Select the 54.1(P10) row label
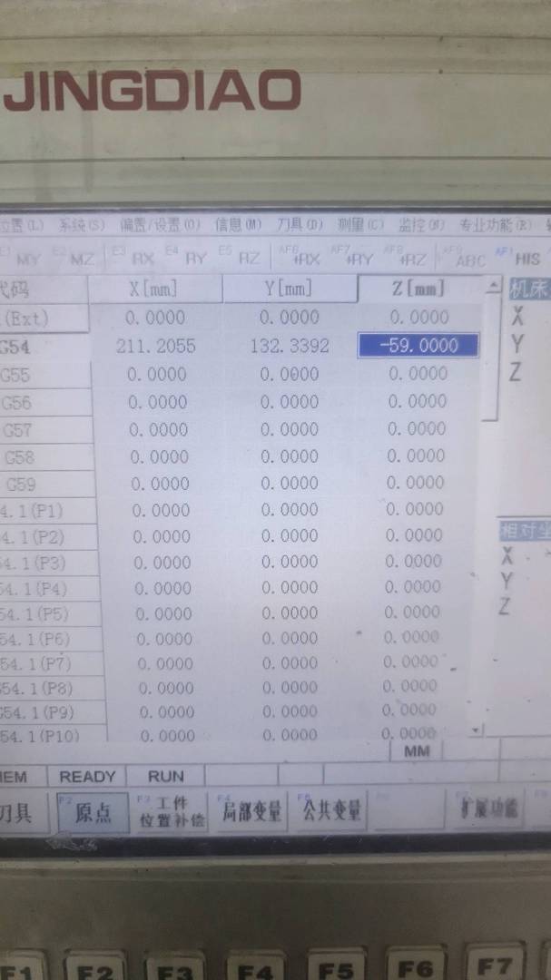This screenshot has height=980, width=551. [54, 736]
